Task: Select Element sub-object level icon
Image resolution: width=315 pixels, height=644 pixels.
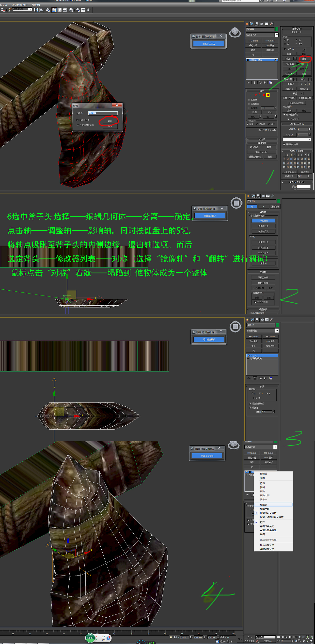Action: [x=268, y=95]
